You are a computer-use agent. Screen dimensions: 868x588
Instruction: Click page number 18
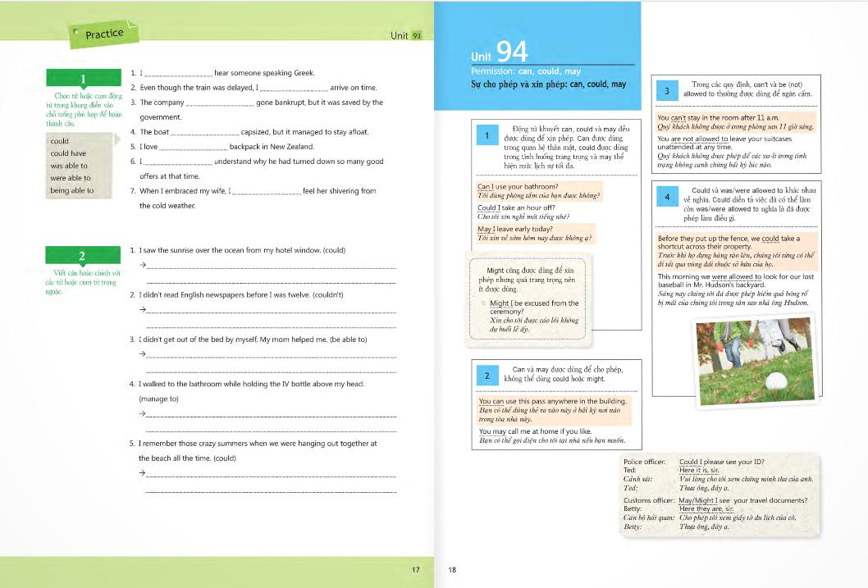click(452, 569)
